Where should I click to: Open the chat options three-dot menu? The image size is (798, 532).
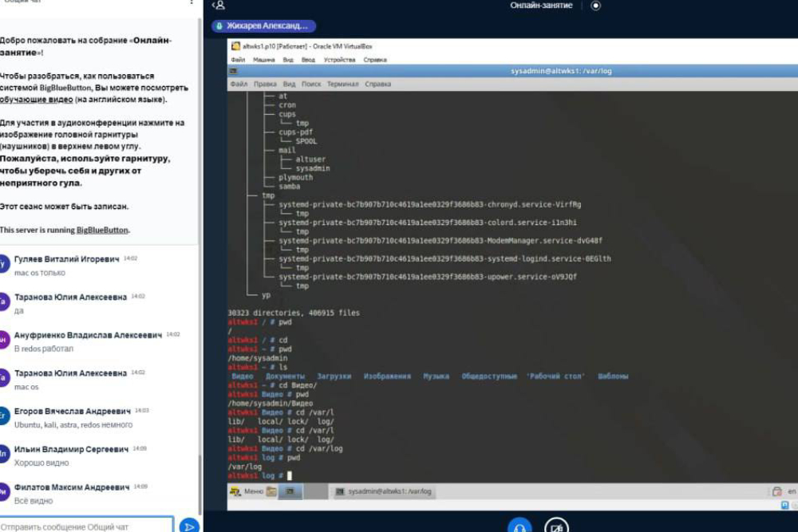tap(191, 2)
